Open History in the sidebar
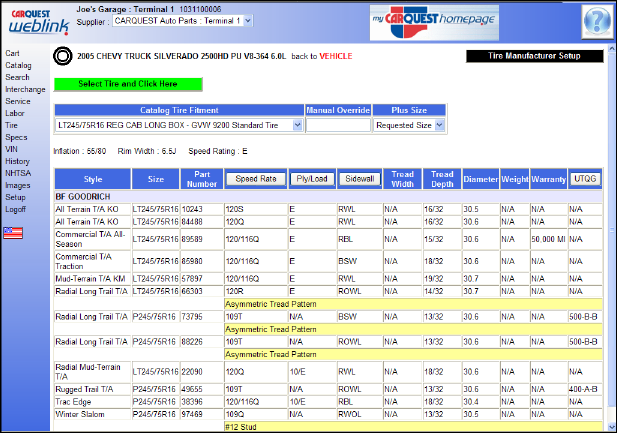Screen dimensions: 617x433 click(17, 161)
